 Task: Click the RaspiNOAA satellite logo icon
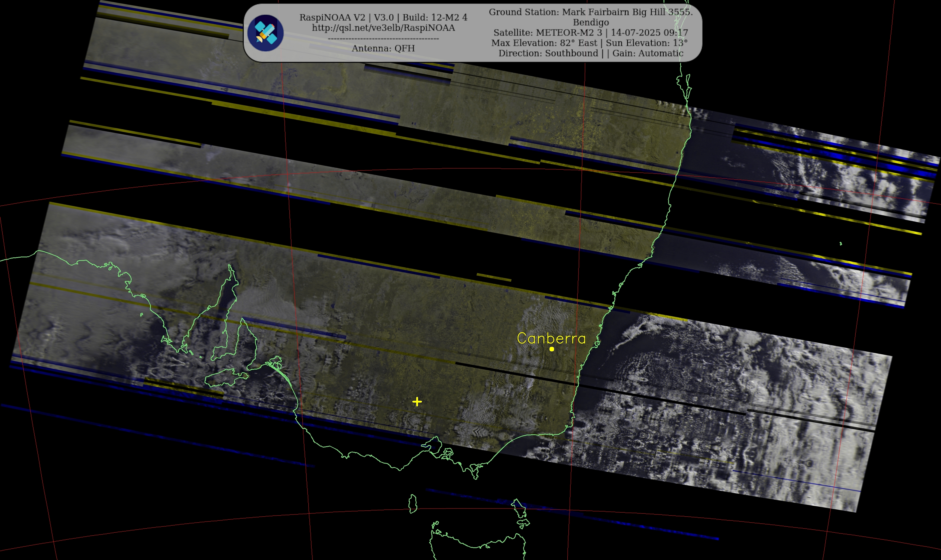click(x=265, y=33)
